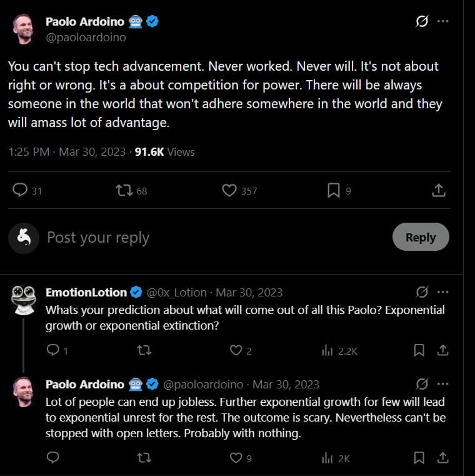The height and width of the screenshot is (476, 475).
Task: Open the @paoloardoino handle under main name
Action: click(x=86, y=38)
